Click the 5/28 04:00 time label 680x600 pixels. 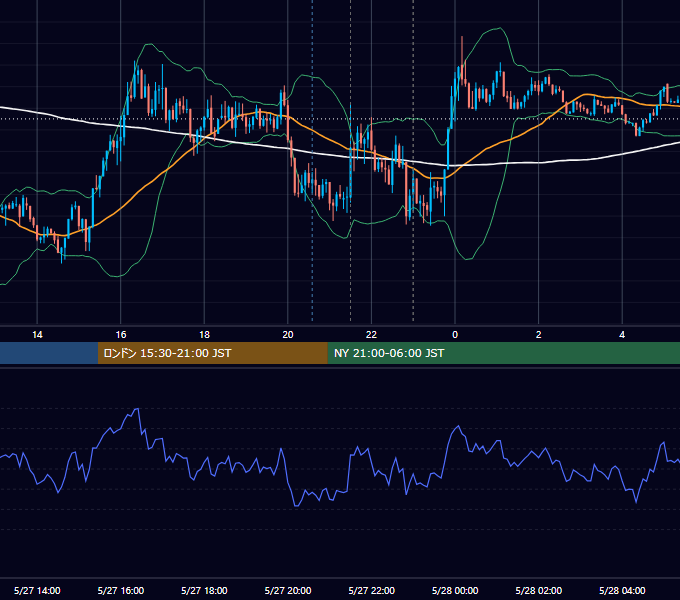pos(622,590)
